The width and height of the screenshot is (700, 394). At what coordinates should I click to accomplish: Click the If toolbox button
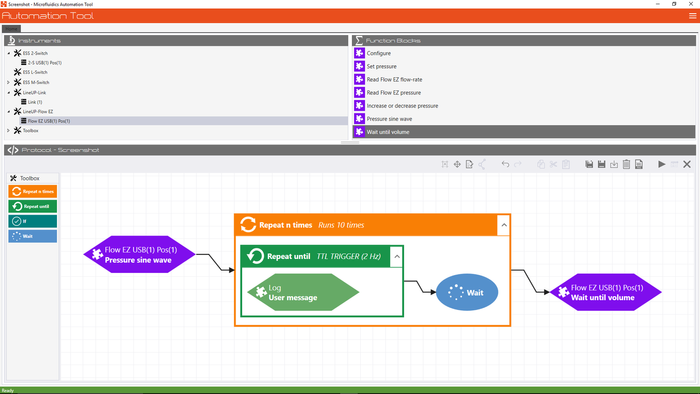coord(33,221)
